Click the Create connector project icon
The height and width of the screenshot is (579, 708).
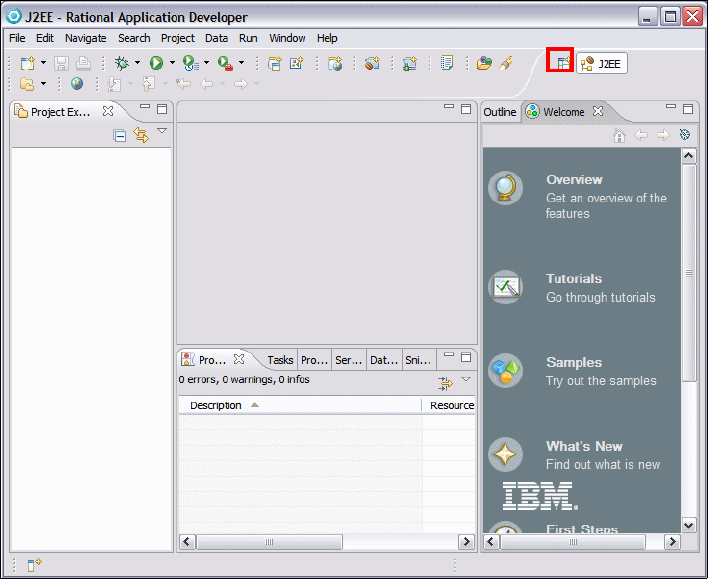click(410, 63)
